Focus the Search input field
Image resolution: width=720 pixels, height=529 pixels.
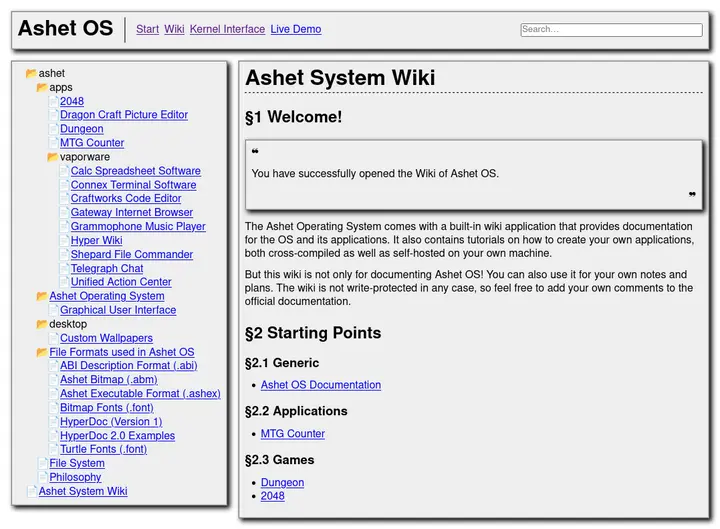coord(611,30)
